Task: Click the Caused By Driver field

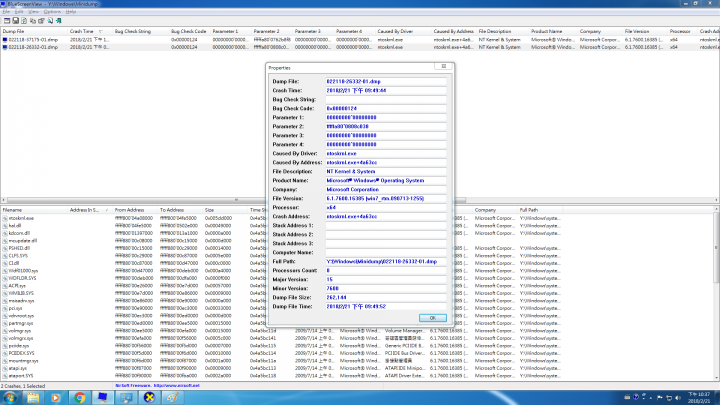Action: click(386, 153)
